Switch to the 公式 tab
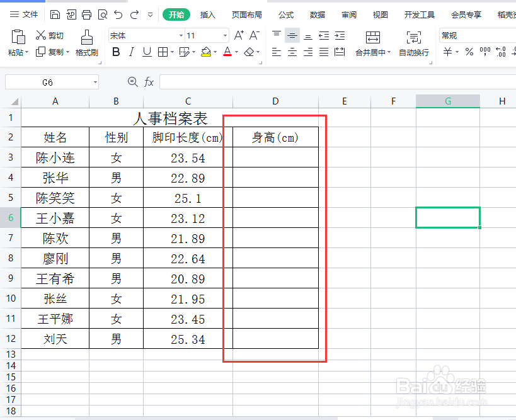This screenshot has height=420, width=516. pyautogui.click(x=286, y=15)
